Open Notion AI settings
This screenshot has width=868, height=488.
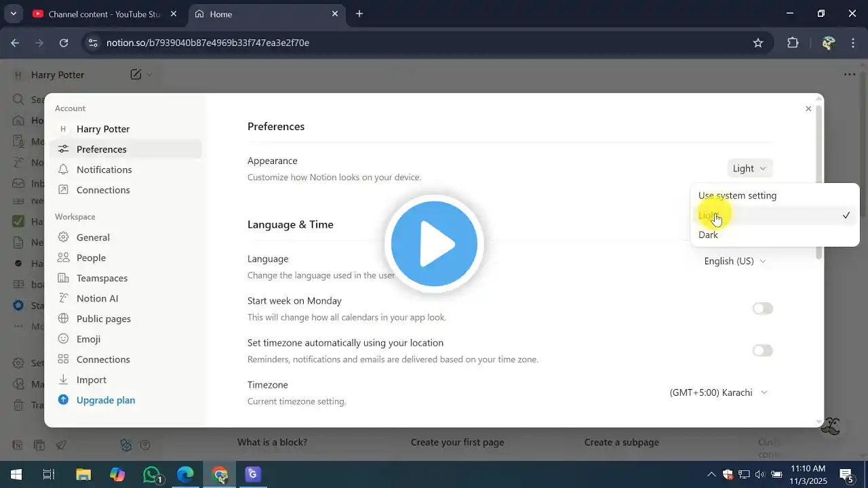125,298
